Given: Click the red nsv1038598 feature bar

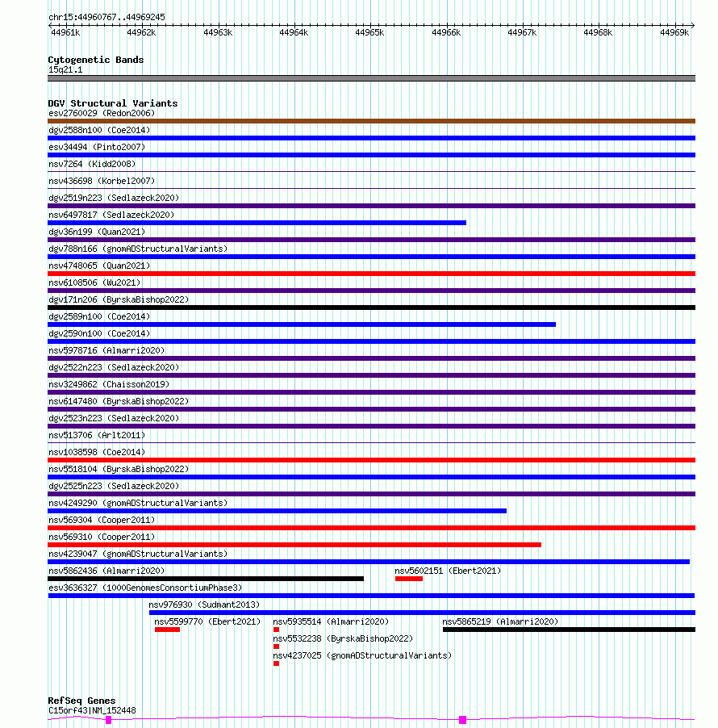Looking at the screenshot, I should (x=371, y=460).
